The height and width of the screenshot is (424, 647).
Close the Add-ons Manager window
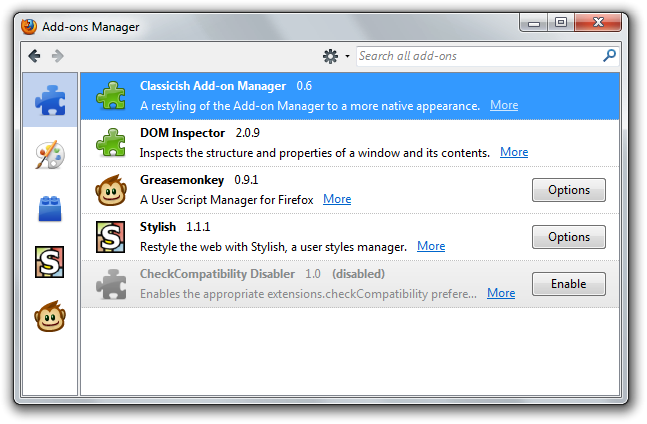pyautogui.click(x=598, y=23)
